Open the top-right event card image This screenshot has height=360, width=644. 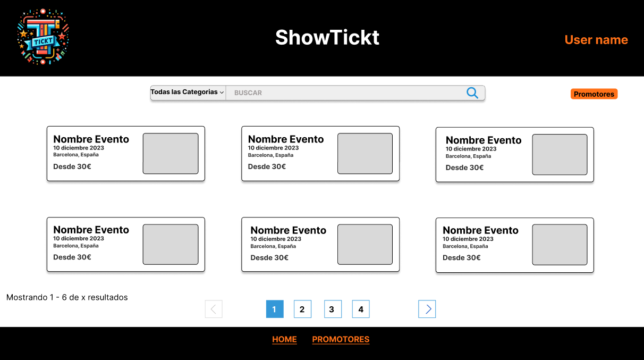[x=560, y=155]
